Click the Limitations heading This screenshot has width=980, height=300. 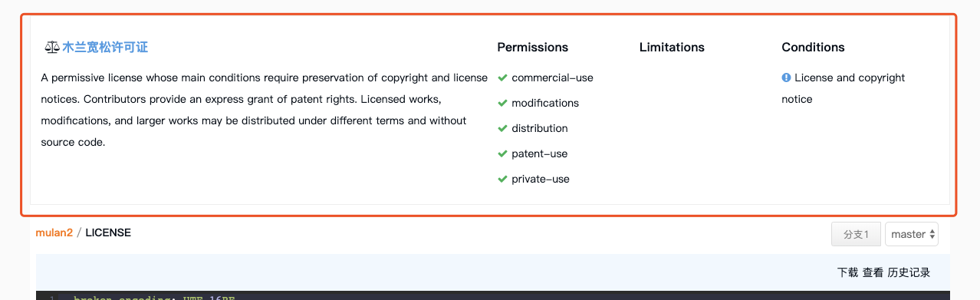coord(672,48)
